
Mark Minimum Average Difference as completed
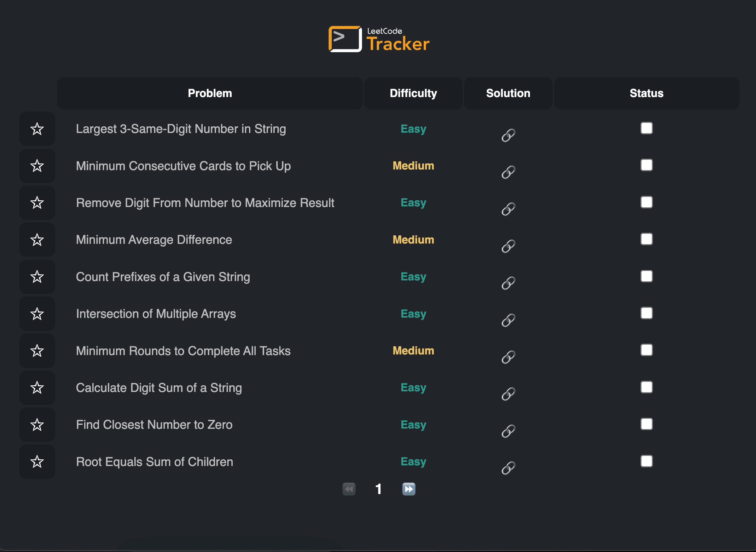(646, 239)
